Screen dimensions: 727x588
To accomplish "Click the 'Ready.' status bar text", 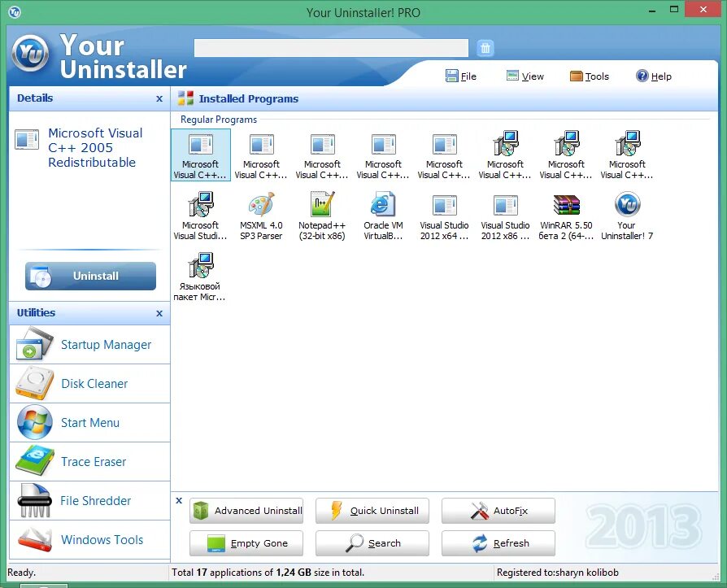I will (21, 573).
